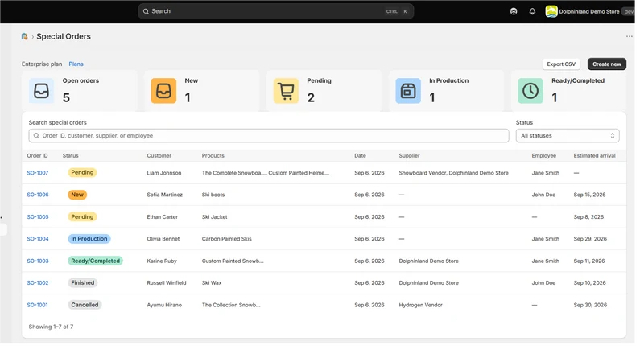Click customer Ethan Carter
The width and height of the screenshot is (644, 362).
pyautogui.click(x=163, y=216)
